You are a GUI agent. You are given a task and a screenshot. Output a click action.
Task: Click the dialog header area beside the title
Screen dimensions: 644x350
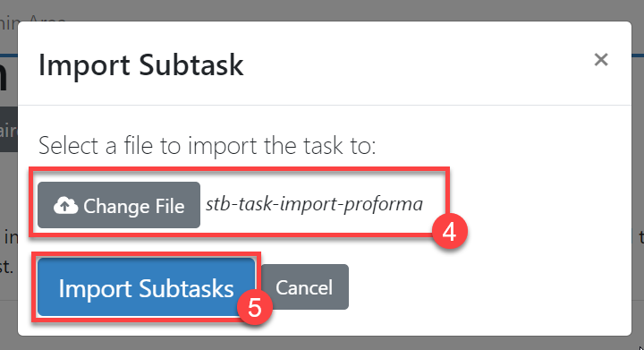click(x=411, y=64)
